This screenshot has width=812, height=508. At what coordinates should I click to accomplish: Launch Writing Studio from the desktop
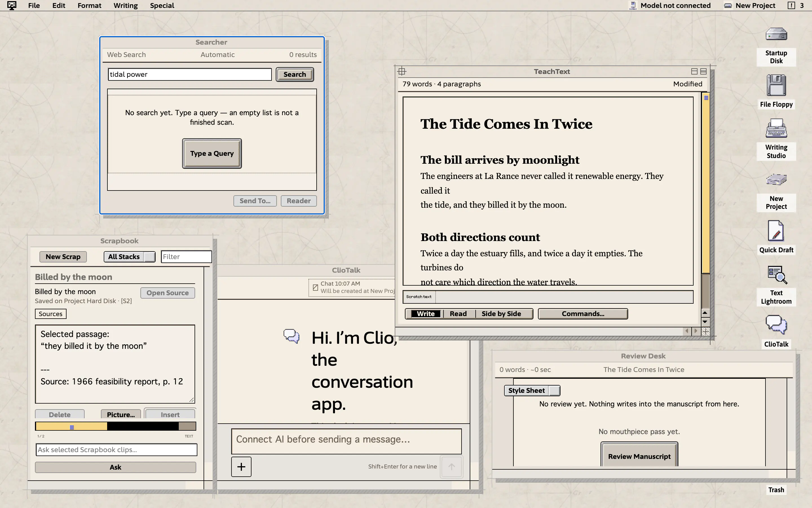click(776, 129)
